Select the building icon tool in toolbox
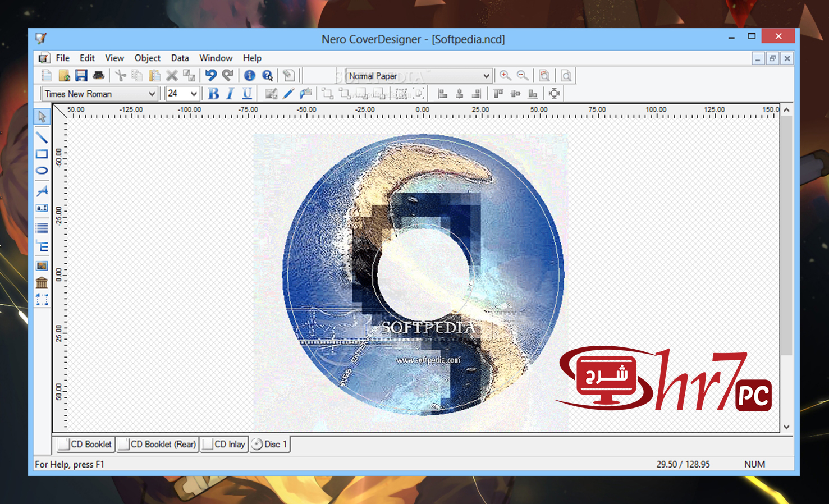Image resolution: width=829 pixels, height=504 pixels. [x=42, y=283]
